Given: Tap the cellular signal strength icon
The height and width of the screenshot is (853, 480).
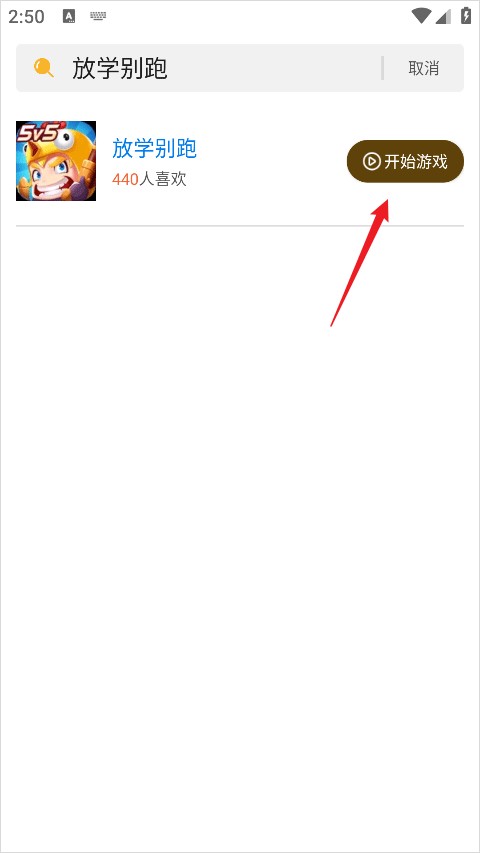Looking at the screenshot, I should point(444,16).
